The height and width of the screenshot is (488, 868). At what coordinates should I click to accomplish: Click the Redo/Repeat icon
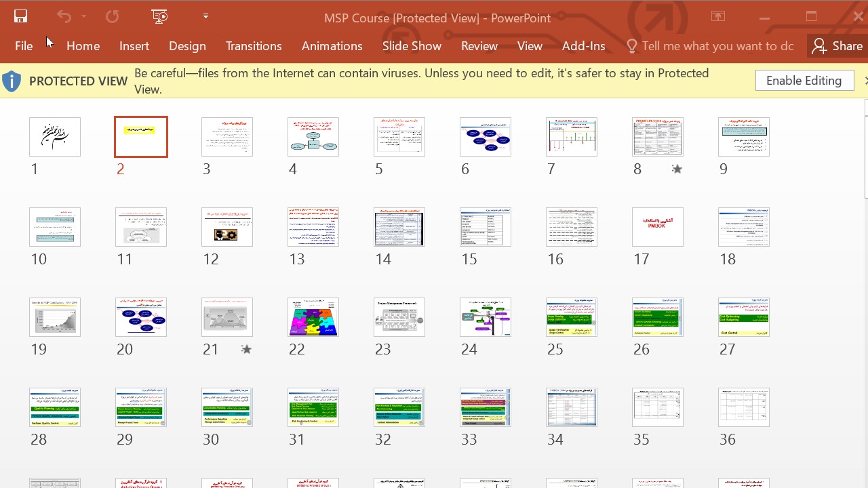[113, 17]
